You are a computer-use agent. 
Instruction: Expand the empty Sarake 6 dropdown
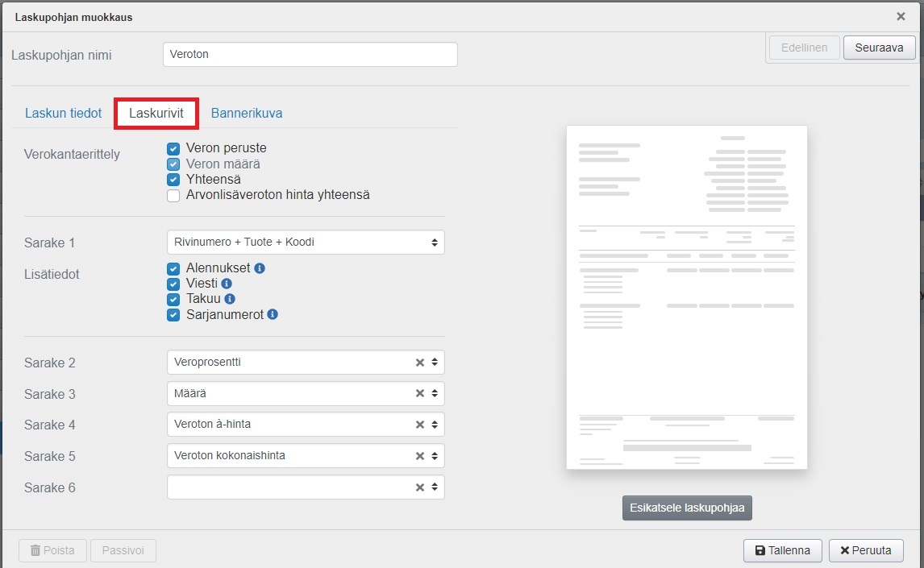(x=290, y=487)
